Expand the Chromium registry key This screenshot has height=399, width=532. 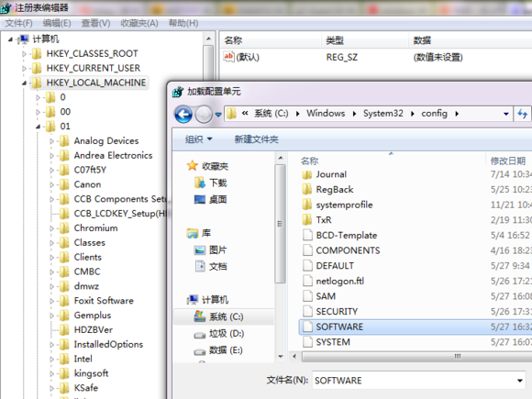52,228
